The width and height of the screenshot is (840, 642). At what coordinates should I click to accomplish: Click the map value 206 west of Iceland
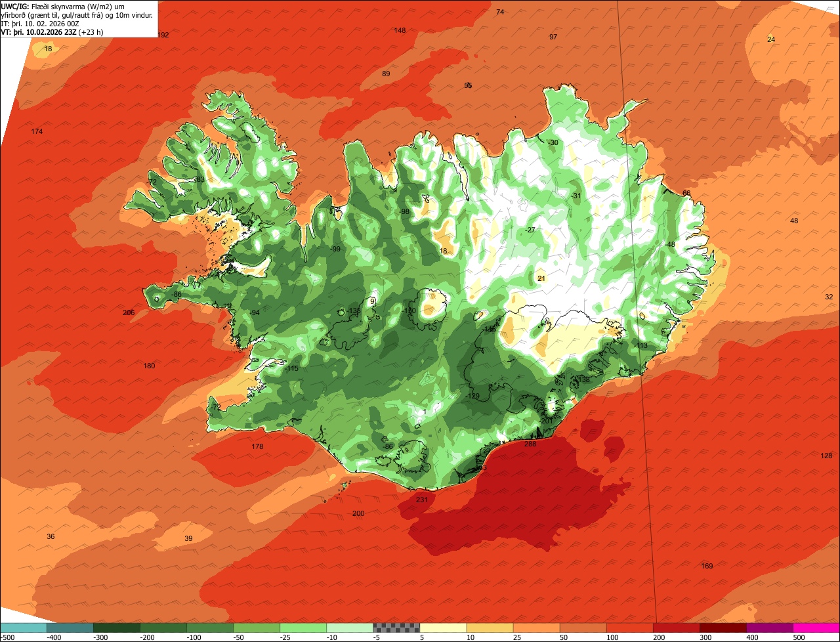[129, 312]
